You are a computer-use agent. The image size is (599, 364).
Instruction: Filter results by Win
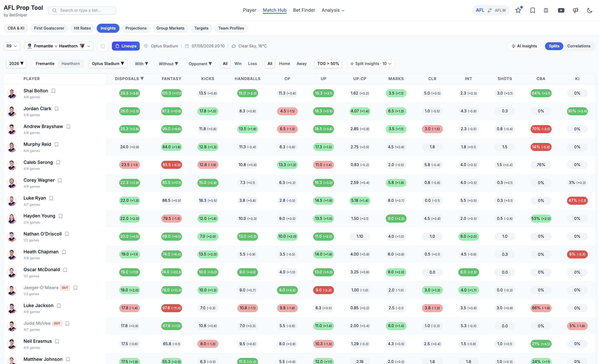[238, 64]
